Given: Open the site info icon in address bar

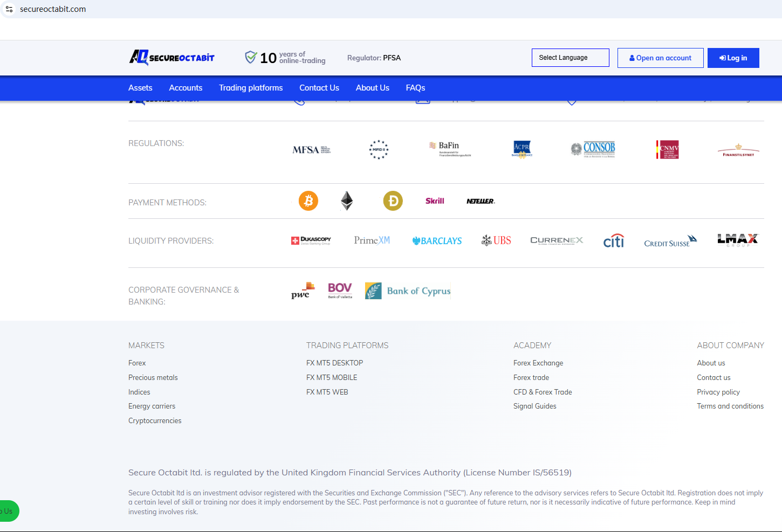Looking at the screenshot, I should (x=9, y=9).
